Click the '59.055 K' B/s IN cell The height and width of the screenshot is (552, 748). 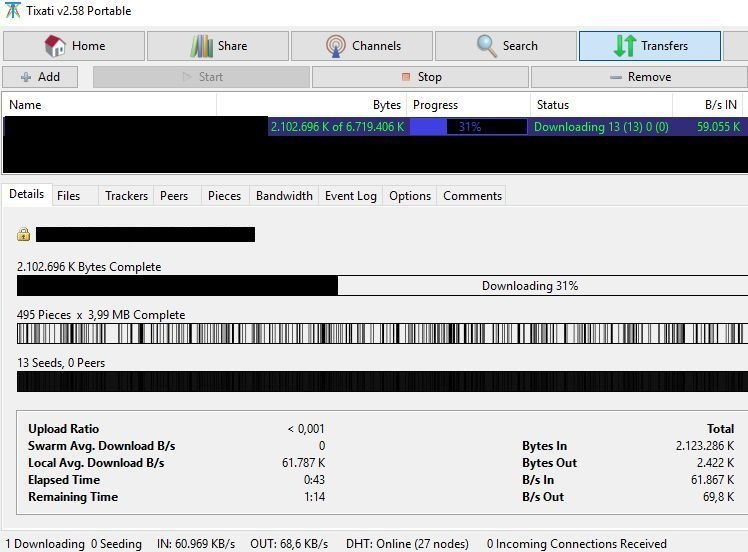click(718, 127)
